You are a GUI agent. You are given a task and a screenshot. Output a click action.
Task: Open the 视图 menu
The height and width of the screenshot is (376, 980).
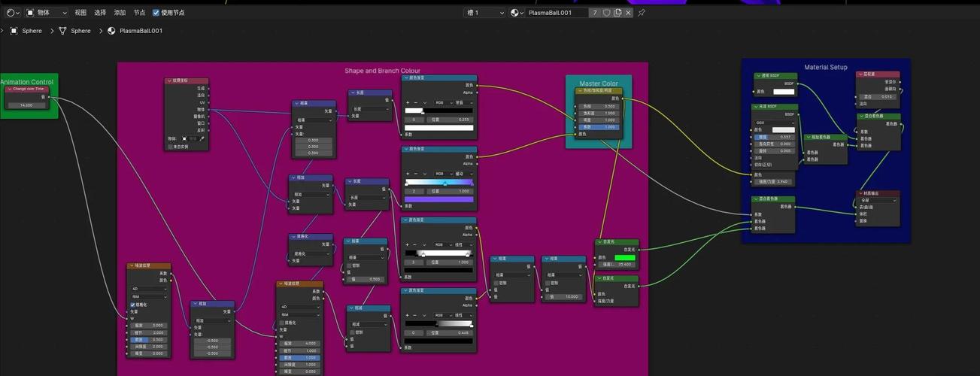point(80,13)
